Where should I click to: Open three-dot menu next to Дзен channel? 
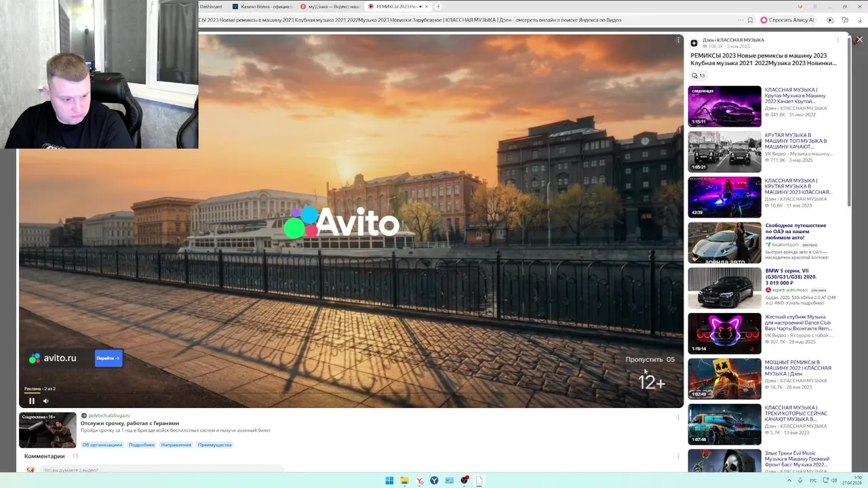[x=837, y=40]
